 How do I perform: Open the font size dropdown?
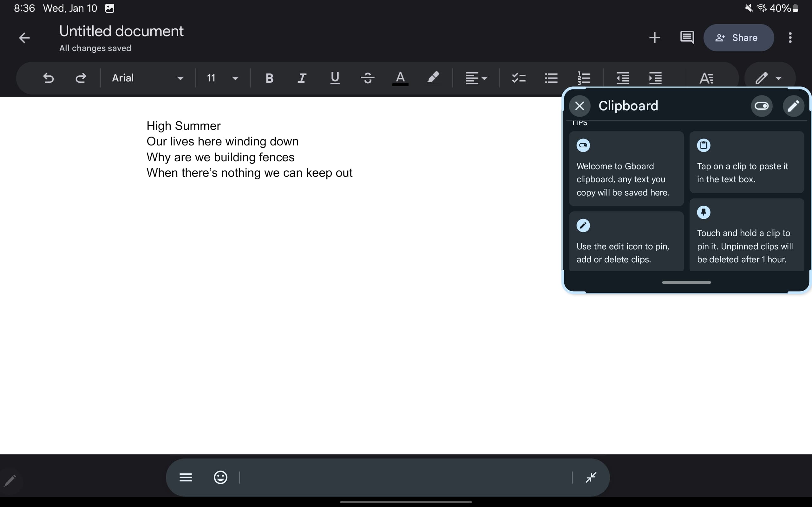[222, 78]
